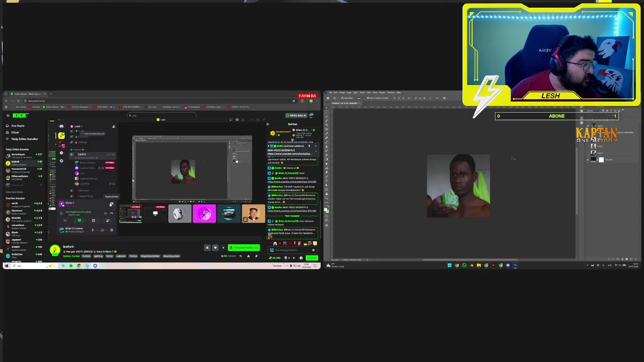Open the Photoshop Layer menu
This screenshot has width=644, height=362.
(349, 93)
